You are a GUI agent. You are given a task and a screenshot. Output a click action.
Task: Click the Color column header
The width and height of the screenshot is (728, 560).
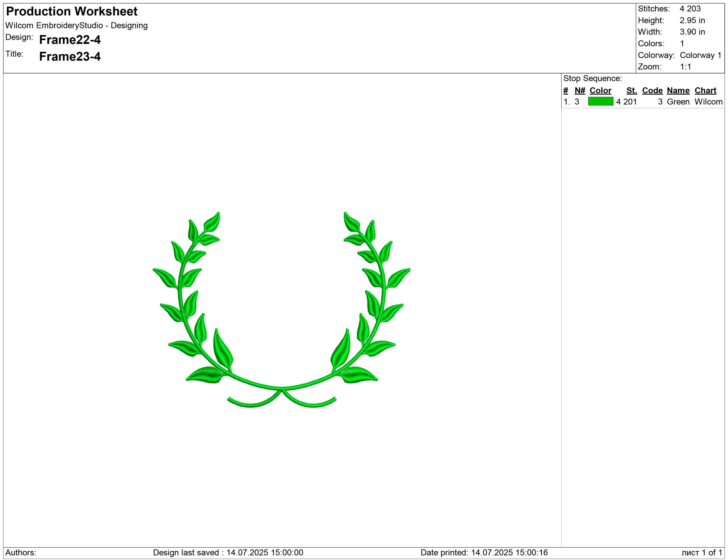[x=600, y=90]
